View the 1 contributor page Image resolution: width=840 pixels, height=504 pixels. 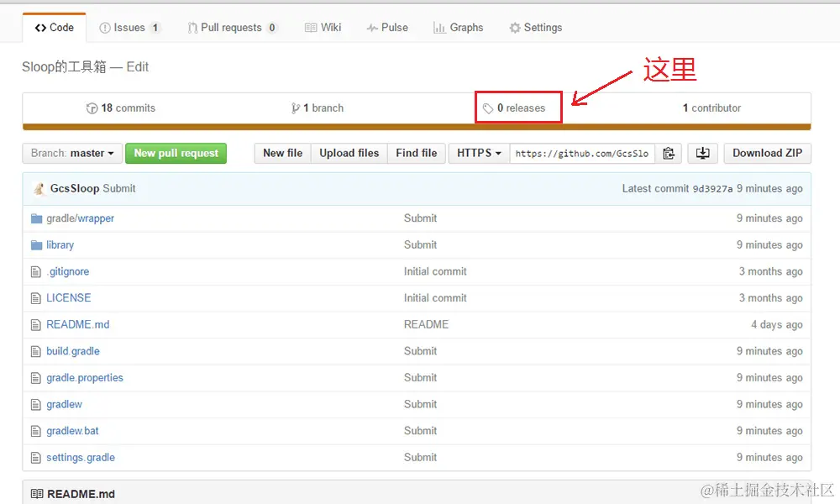[x=711, y=108]
